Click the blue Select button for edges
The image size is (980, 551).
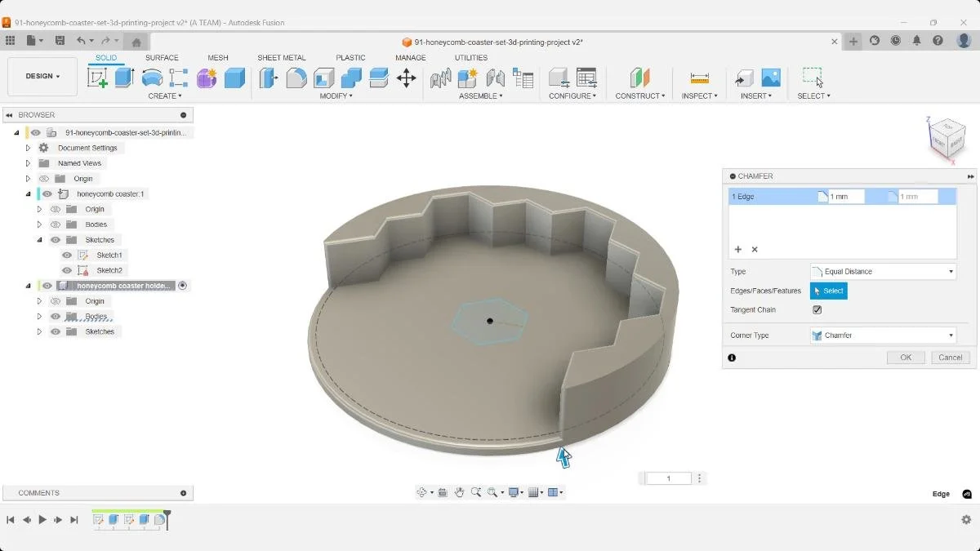[x=829, y=291]
